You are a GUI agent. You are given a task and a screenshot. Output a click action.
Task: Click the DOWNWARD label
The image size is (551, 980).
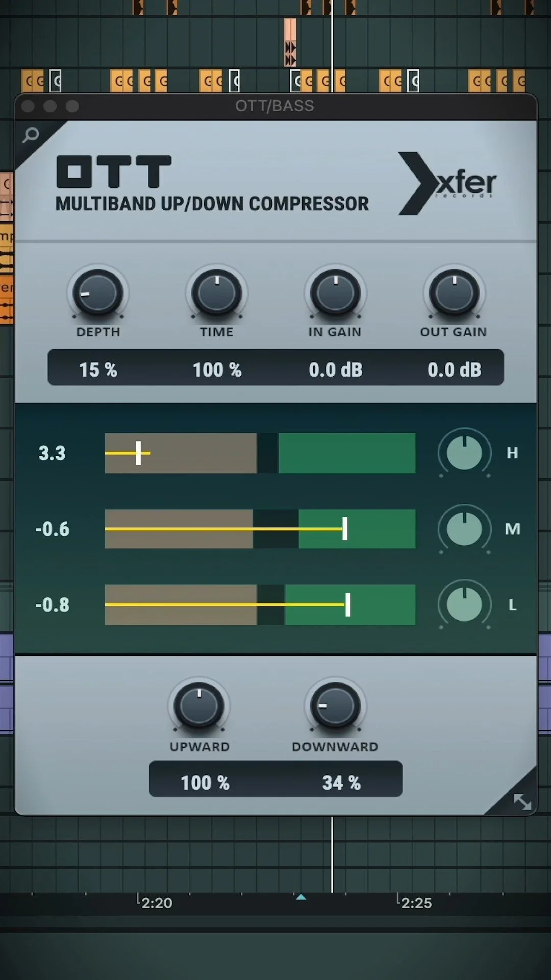coord(335,747)
